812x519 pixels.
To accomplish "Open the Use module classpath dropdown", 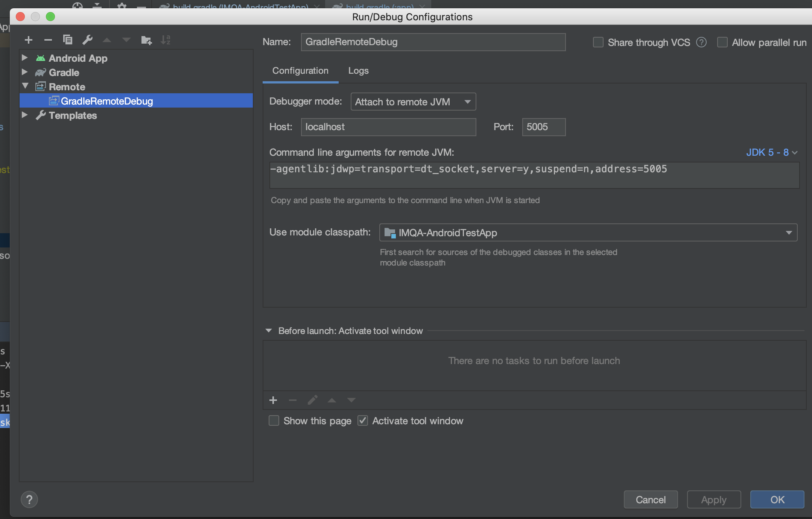I will coord(588,233).
